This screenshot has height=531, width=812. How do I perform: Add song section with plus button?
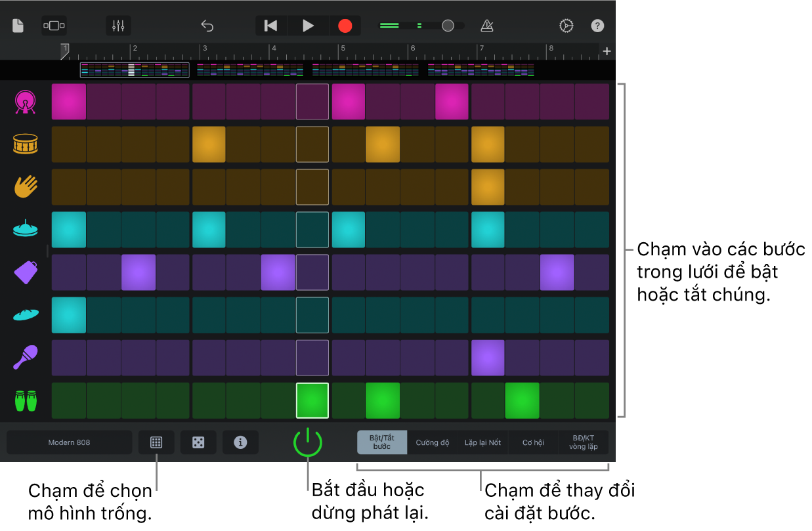(x=607, y=51)
